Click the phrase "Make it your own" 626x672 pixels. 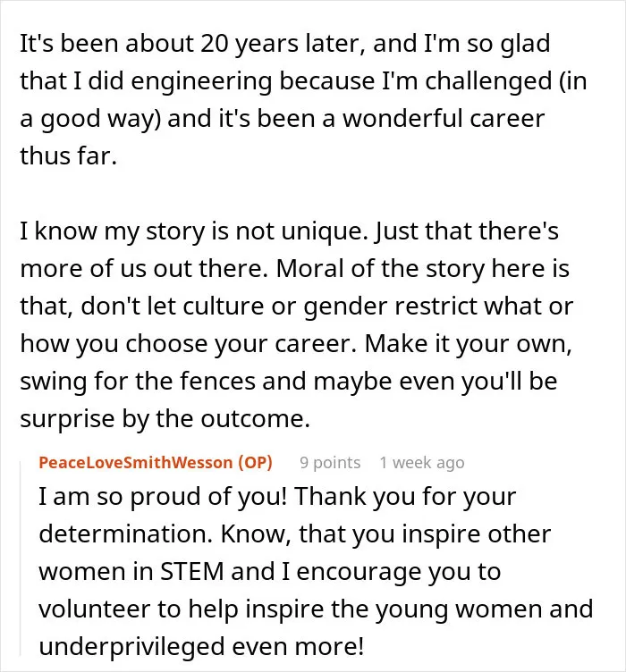pyautogui.click(x=469, y=344)
